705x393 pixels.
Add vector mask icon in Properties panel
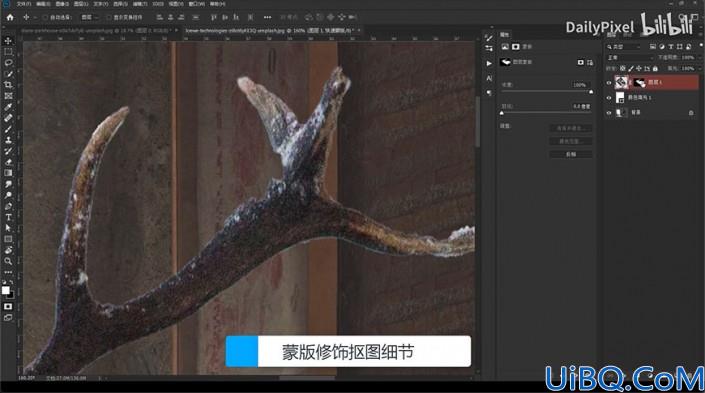point(589,62)
